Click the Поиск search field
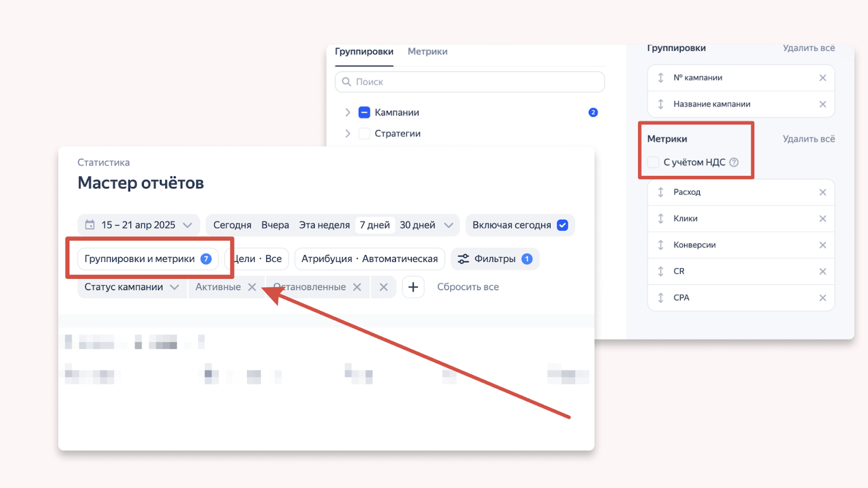Image resolution: width=868 pixels, height=488 pixels. click(470, 82)
